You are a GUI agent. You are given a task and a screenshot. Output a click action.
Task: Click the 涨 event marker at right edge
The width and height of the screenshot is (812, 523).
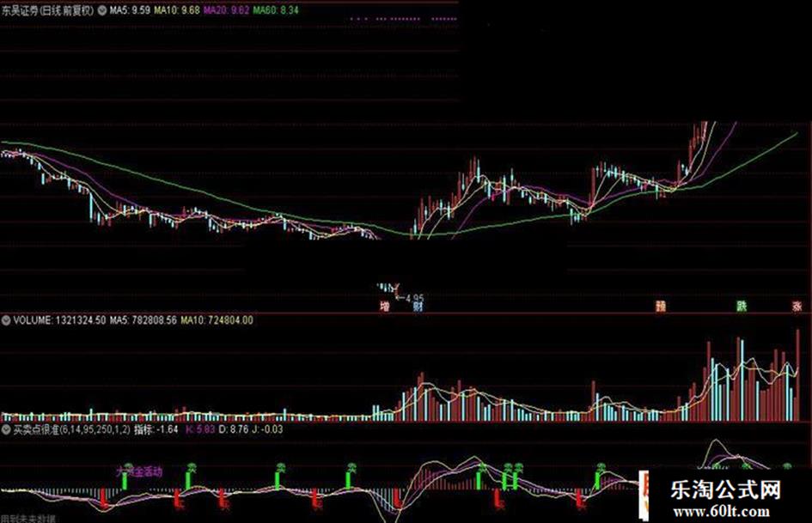pyautogui.click(x=797, y=307)
